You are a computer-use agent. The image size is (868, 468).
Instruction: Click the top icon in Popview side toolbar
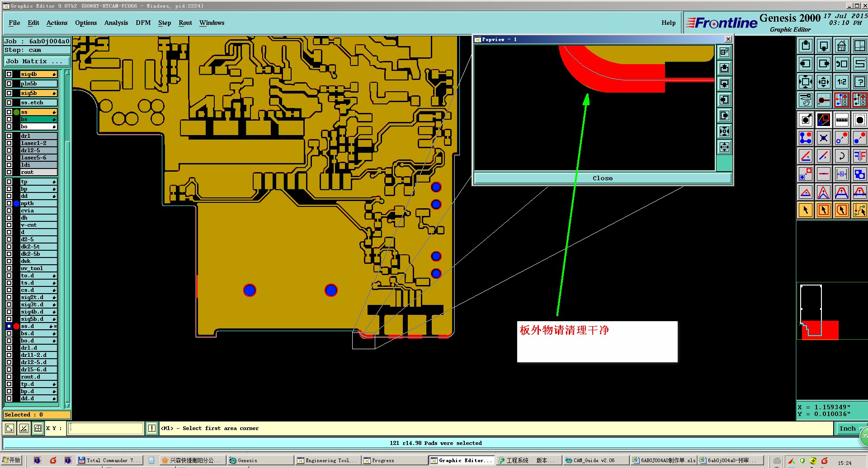[724, 52]
